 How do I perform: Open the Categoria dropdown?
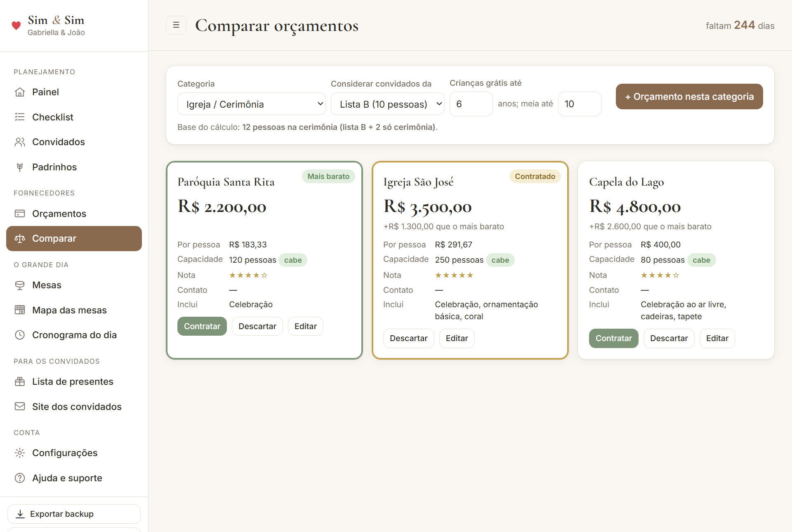click(x=252, y=104)
